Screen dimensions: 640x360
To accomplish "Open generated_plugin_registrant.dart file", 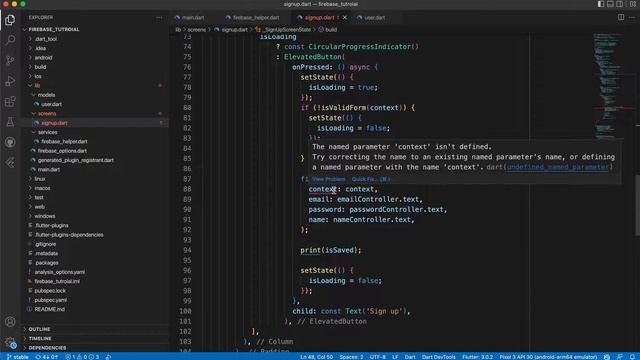I will [76, 160].
